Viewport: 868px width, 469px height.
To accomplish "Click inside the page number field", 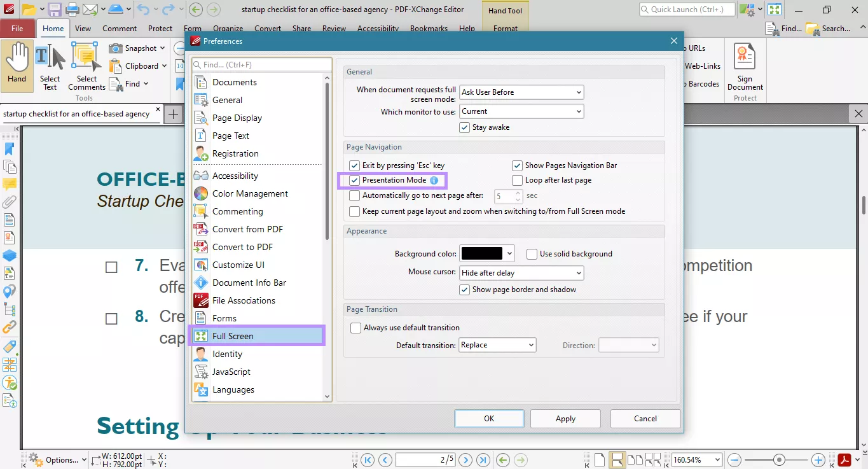I will (425, 459).
